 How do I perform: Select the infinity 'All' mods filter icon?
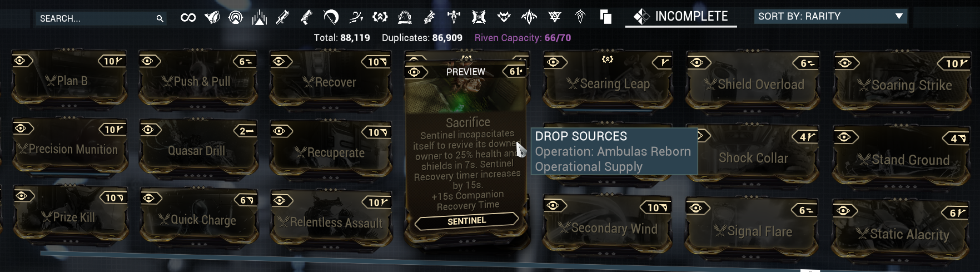tap(188, 18)
